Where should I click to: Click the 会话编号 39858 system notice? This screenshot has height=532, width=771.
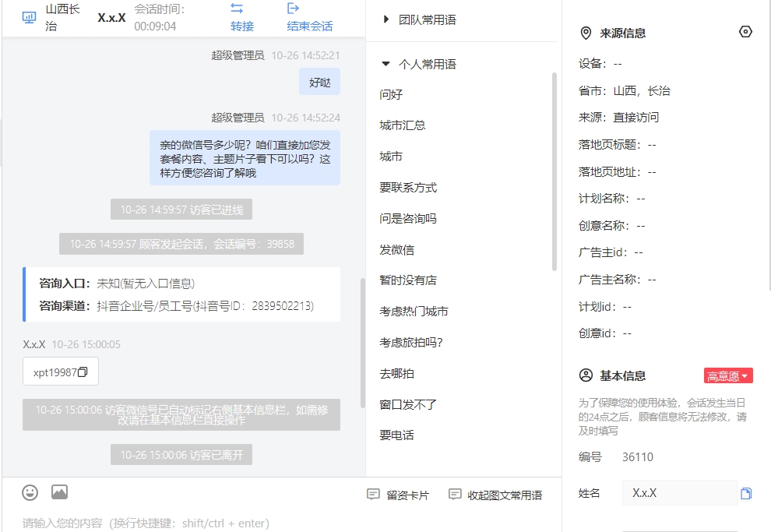tap(181, 244)
